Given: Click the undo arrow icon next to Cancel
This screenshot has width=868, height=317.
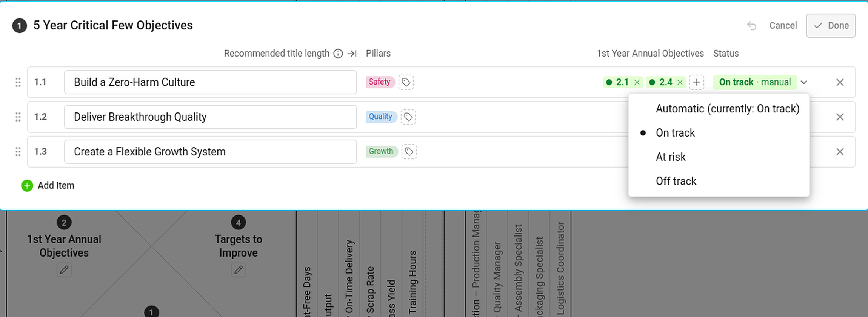Looking at the screenshot, I should (751, 26).
